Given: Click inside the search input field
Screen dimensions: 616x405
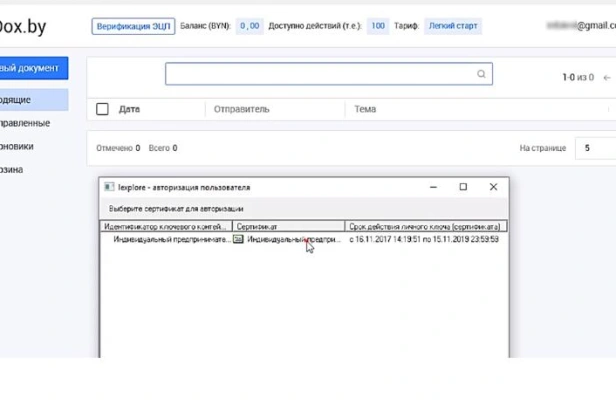Looking at the screenshot, I should [x=321, y=74].
